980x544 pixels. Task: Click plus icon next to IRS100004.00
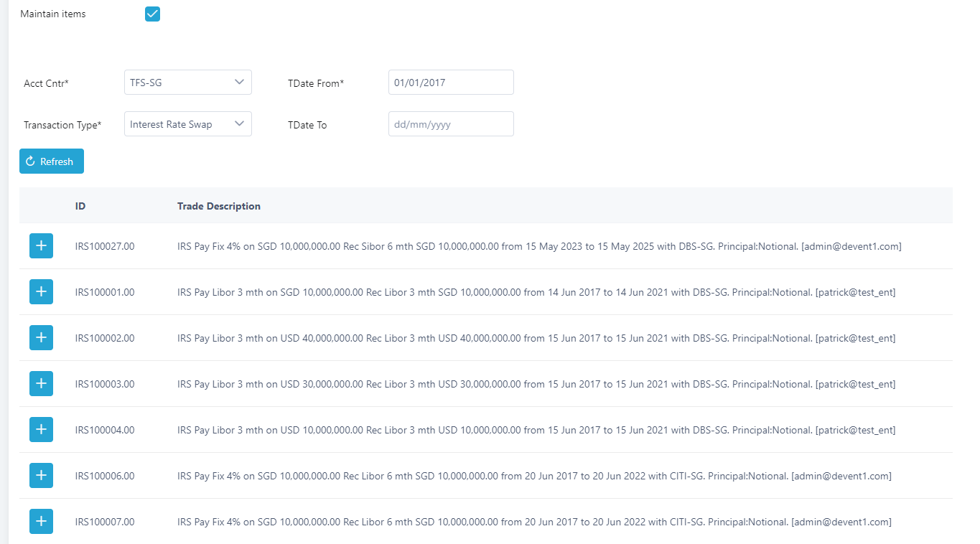[x=41, y=430]
